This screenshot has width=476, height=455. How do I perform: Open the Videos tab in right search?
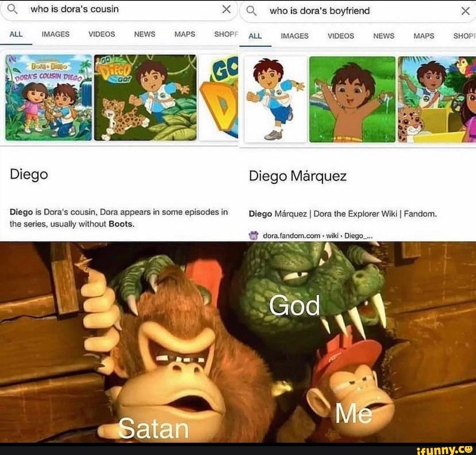pos(341,36)
